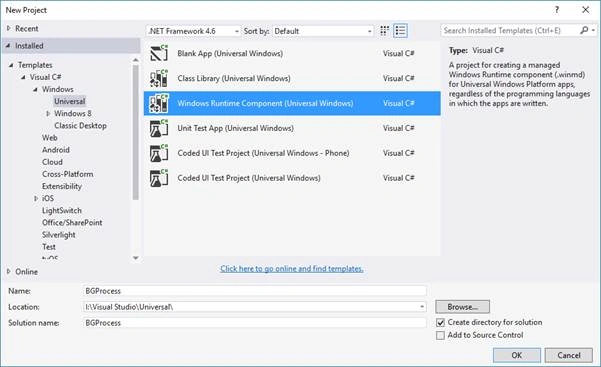Expand the iOS tree node
601x367 pixels.
tap(36, 198)
